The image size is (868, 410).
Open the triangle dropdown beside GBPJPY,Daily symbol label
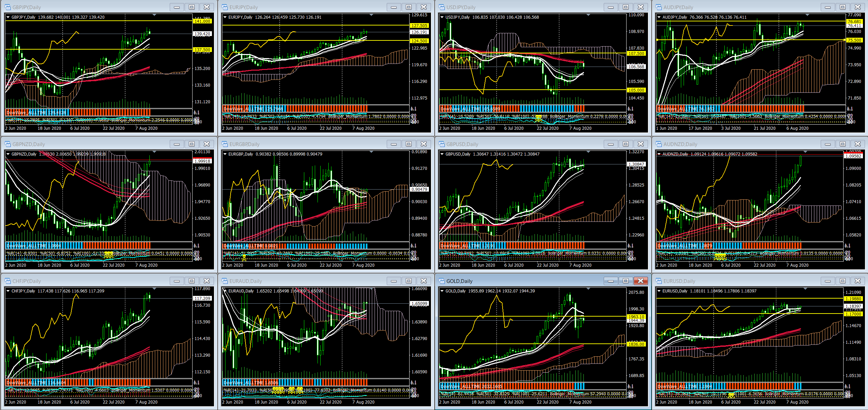[8, 17]
